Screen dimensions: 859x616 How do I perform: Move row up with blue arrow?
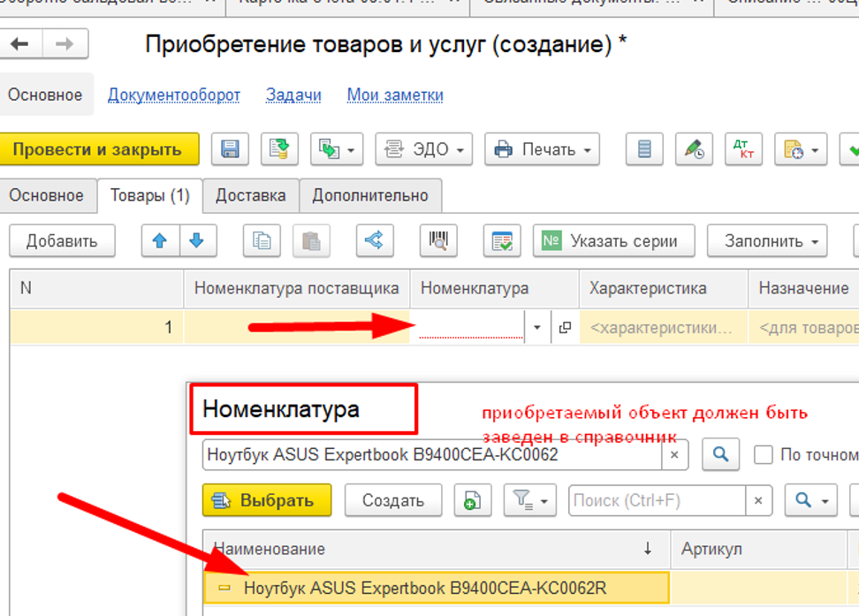160,240
